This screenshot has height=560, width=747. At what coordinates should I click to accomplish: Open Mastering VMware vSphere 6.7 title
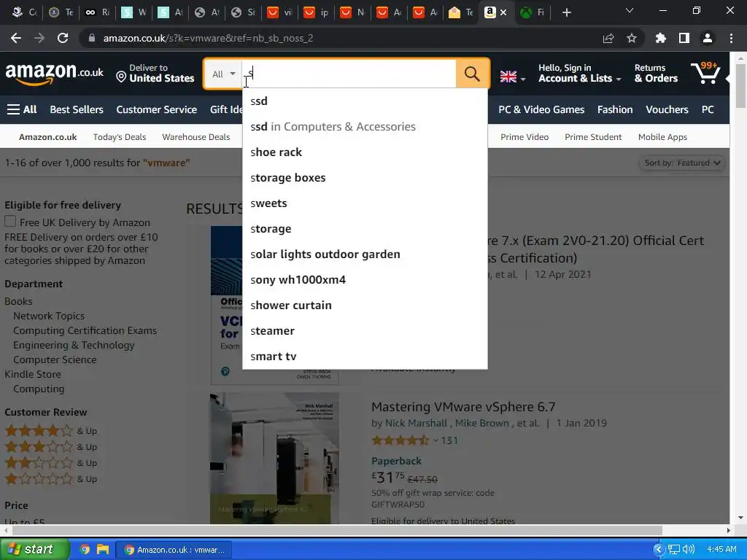(x=463, y=407)
